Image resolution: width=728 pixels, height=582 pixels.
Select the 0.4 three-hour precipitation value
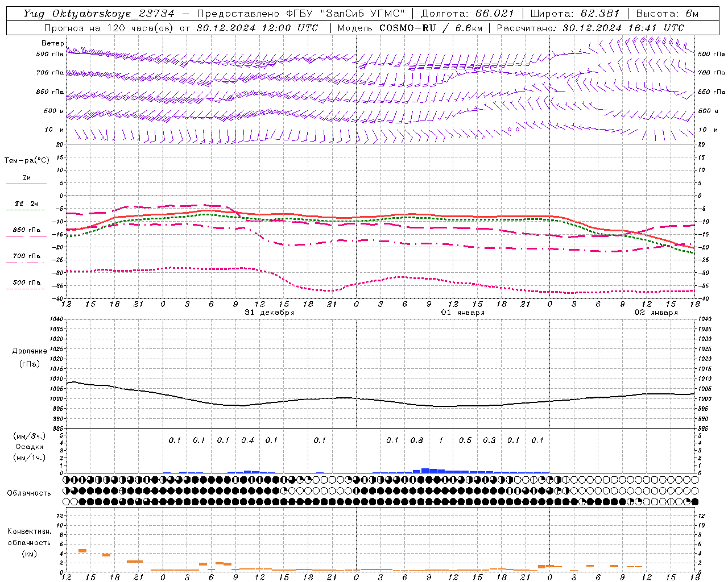point(247,440)
